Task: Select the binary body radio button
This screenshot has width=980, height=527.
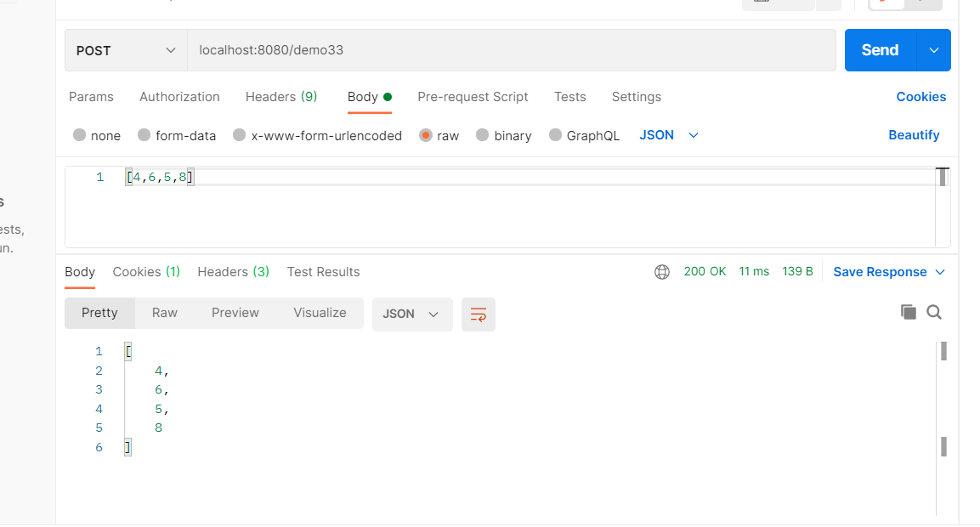Action: pyautogui.click(x=482, y=135)
